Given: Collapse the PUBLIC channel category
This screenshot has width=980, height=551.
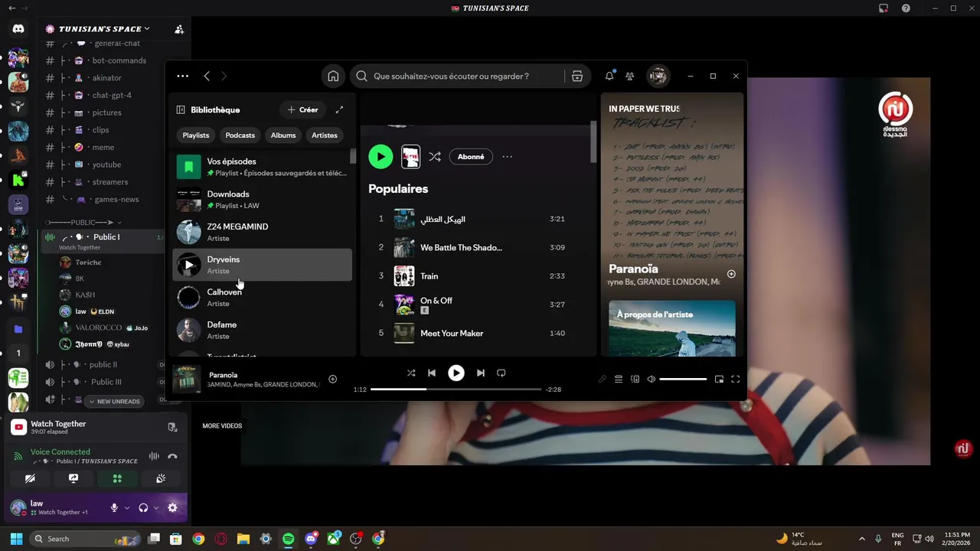Looking at the screenshot, I should (x=84, y=223).
